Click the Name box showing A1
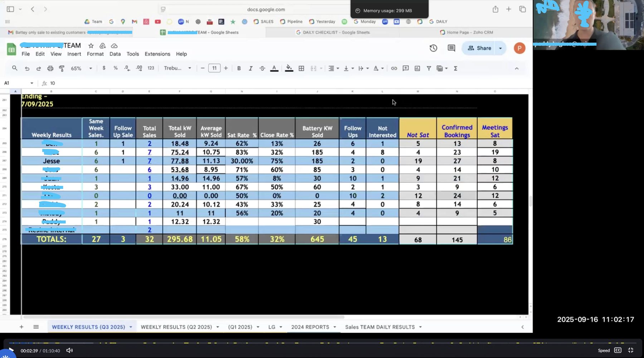Image resolution: width=644 pixels, height=358 pixels. pos(19,83)
